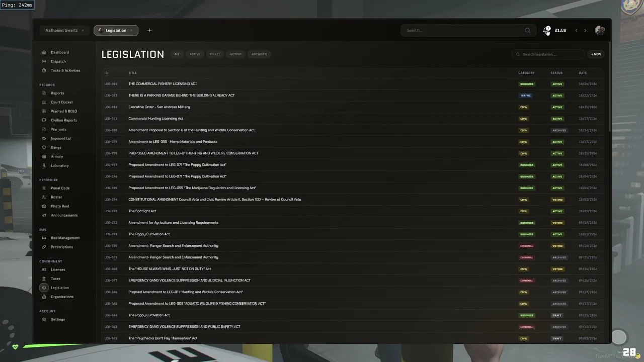The image size is (644, 362).
Task: Click the top search magnifier icon
Action: 527,30
